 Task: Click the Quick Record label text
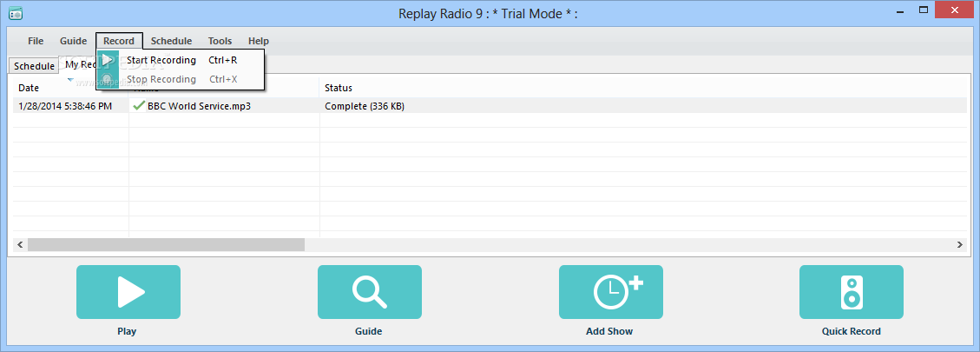click(x=852, y=331)
